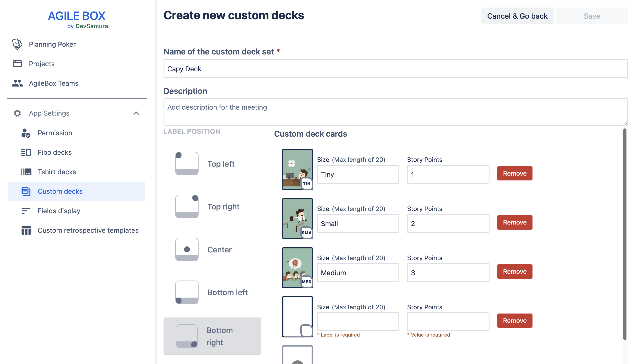
Task: Click the custom deck cards vertical scrollbar
Action: pyautogui.click(x=624, y=234)
